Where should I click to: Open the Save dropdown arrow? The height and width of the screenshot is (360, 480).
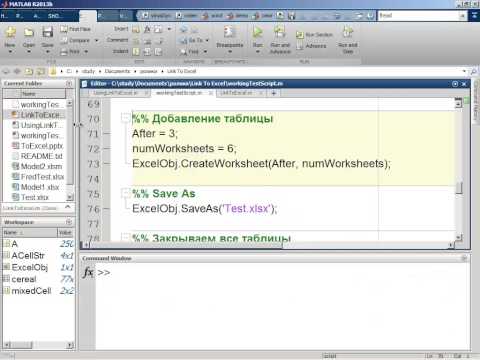47,52
